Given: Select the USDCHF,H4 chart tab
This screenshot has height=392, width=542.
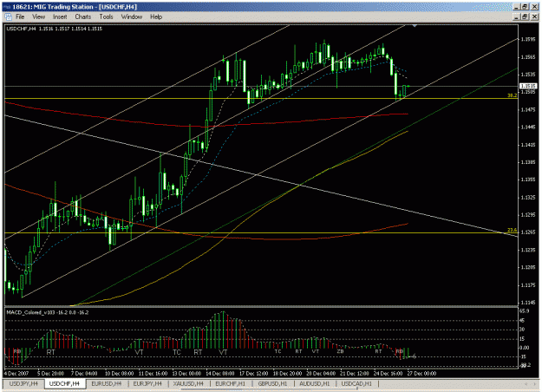Looking at the screenshot, I should click(x=64, y=383).
